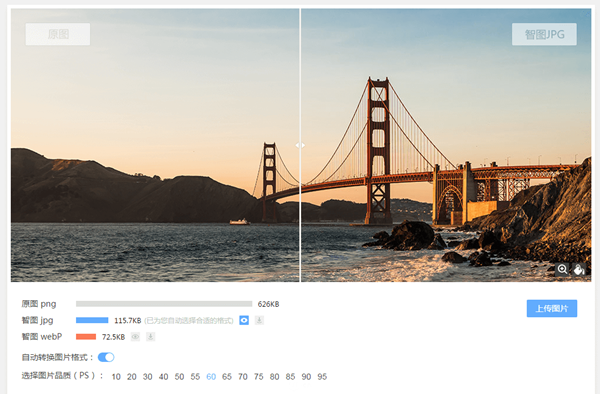This screenshot has height=394, width=600.
Task: Select image quality 10
Action: click(x=116, y=377)
